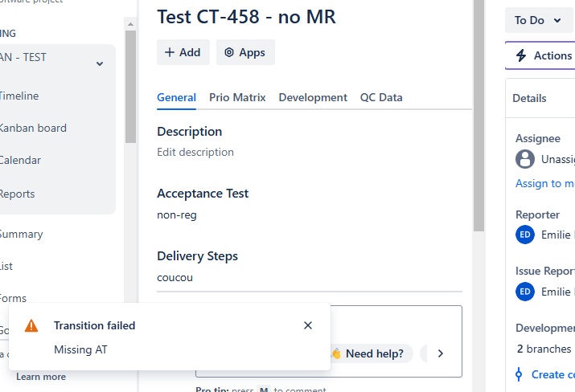Click the Learn more link
The height and width of the screenshot is (392, 575).
click(x=41, y=377)
